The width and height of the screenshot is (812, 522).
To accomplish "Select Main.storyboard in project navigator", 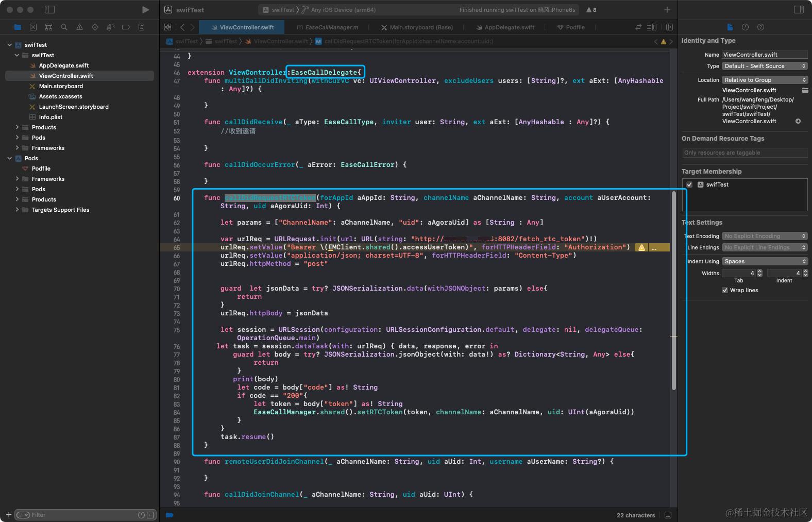I will (x=61, y=86).
